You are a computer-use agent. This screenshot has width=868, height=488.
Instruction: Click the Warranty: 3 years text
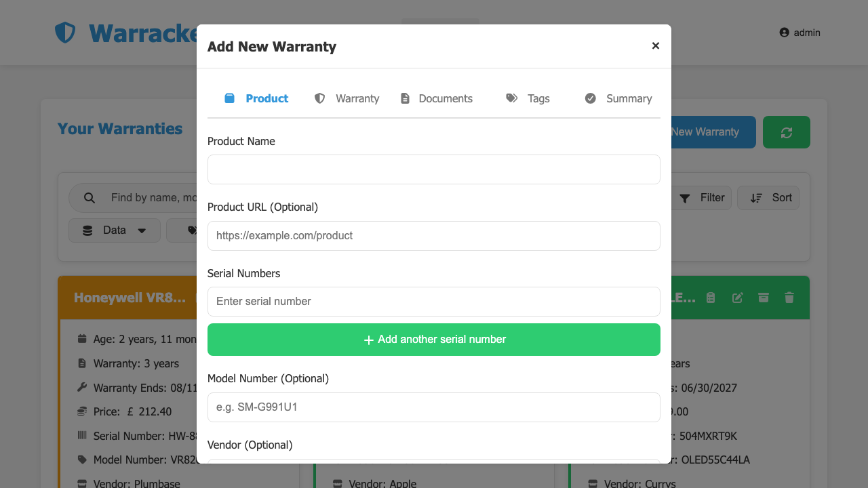tap(136, 364)
